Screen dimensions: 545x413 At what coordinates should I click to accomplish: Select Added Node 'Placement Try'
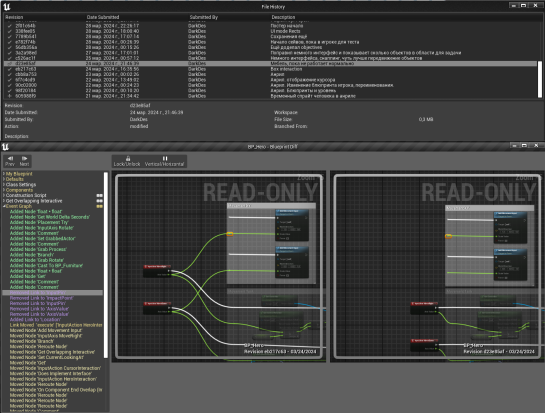[39, 222]
